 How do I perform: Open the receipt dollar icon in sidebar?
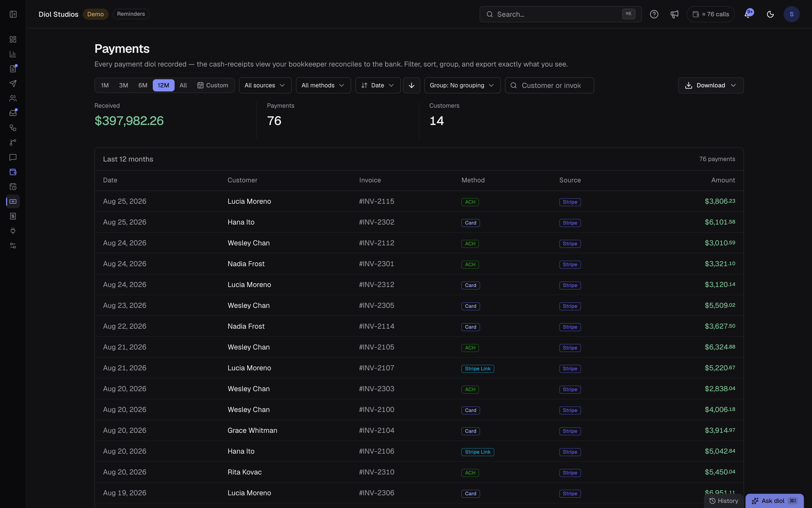pyautogui.click(x=13, y=216)
